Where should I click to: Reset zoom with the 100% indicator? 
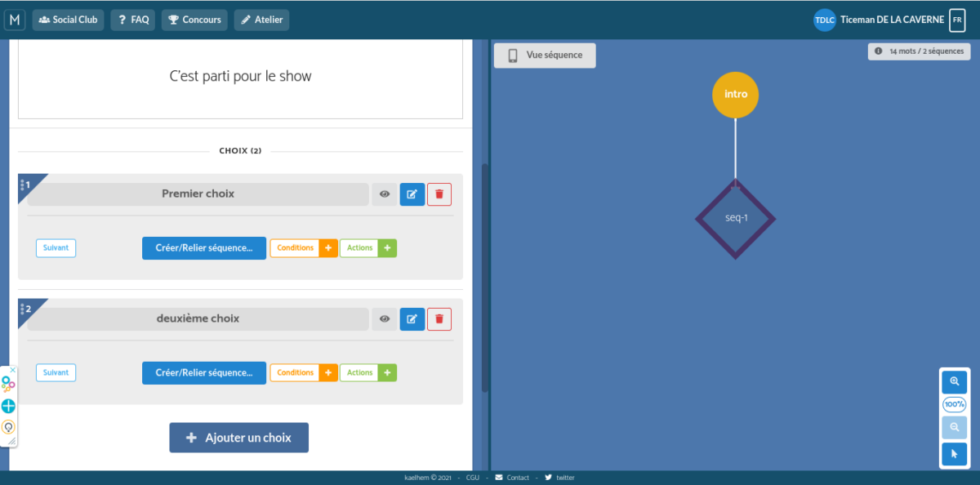click(x=954, y=404)
